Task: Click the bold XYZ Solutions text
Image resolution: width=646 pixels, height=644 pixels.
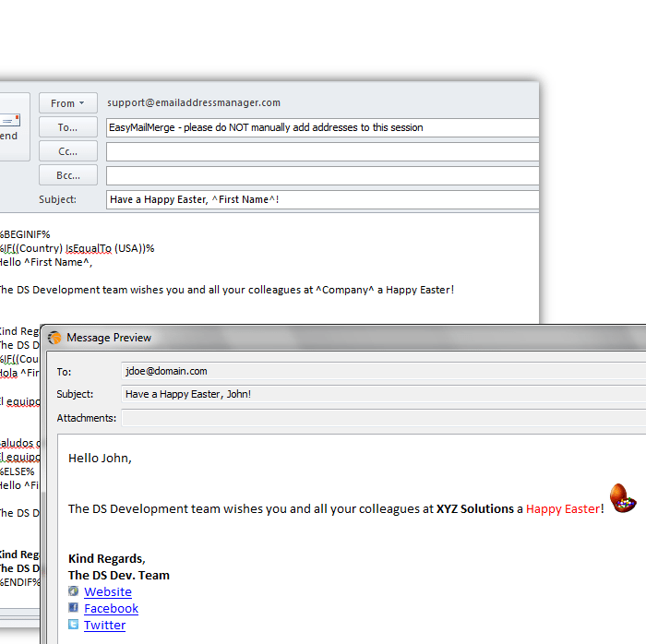Action: (475, 509)
